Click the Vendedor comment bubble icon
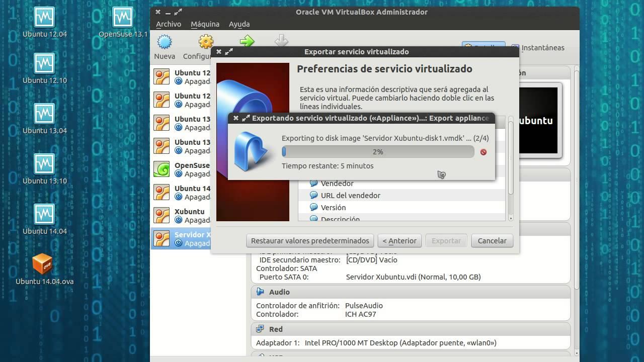 tap(314, 184)
